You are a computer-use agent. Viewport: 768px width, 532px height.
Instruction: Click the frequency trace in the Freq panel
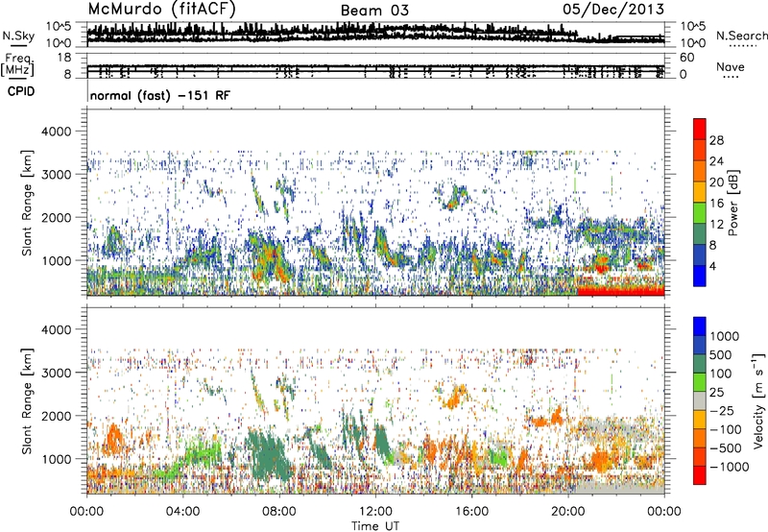[375, 67]
